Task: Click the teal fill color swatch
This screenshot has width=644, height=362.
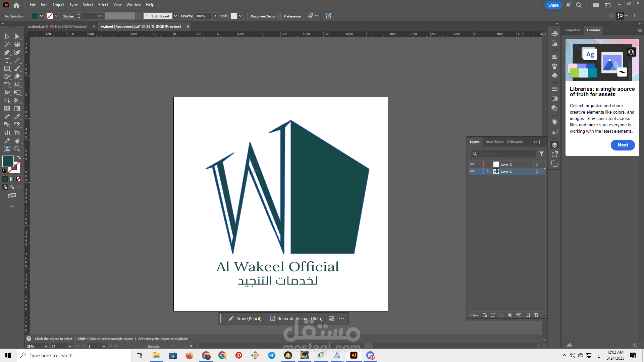Action: point(8,161)
